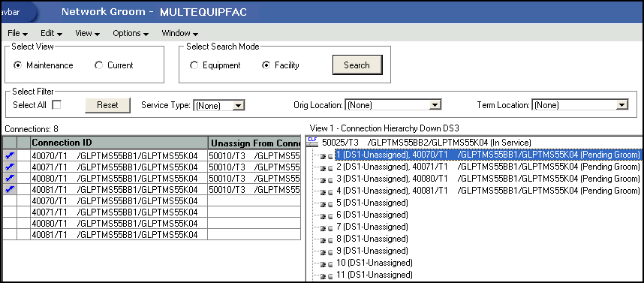This screenshot has width=644, height=283.
Task: Select tree row 1 40070/T1 Pending Groom
Action: coord(488,155)
